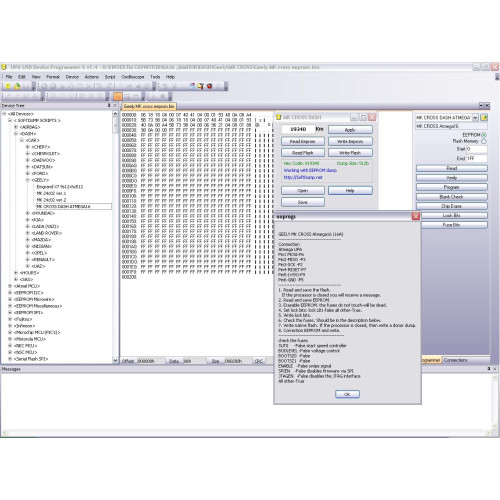Expand the HYUNDAI tree node
Image resolution: width=500 pixels, height=500 pixels.
tap(28, 213)
